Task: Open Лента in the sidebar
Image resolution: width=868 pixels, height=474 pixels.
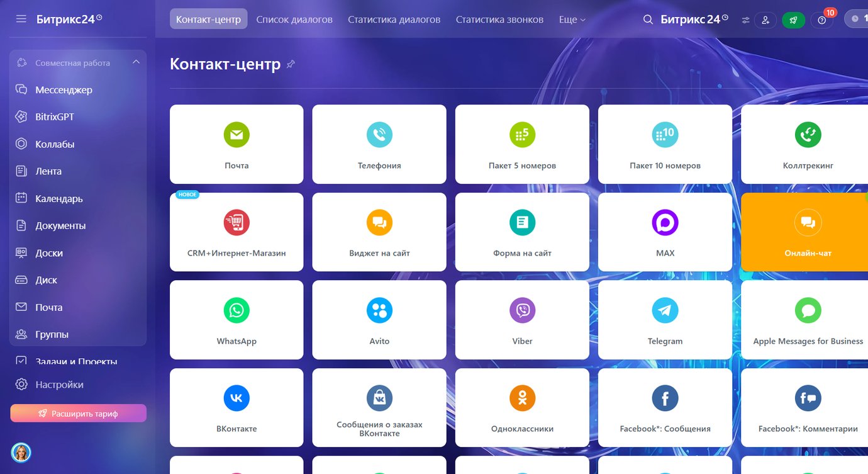Action: (x=78, y=171)
